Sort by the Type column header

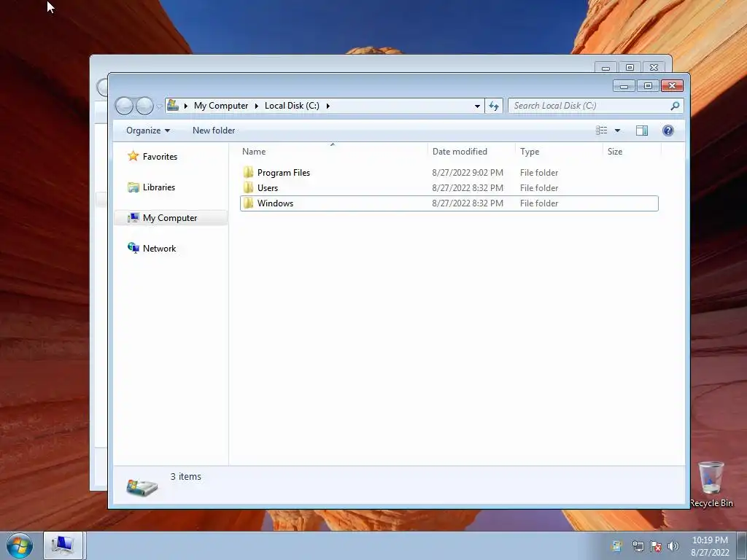tap(559, 152)
